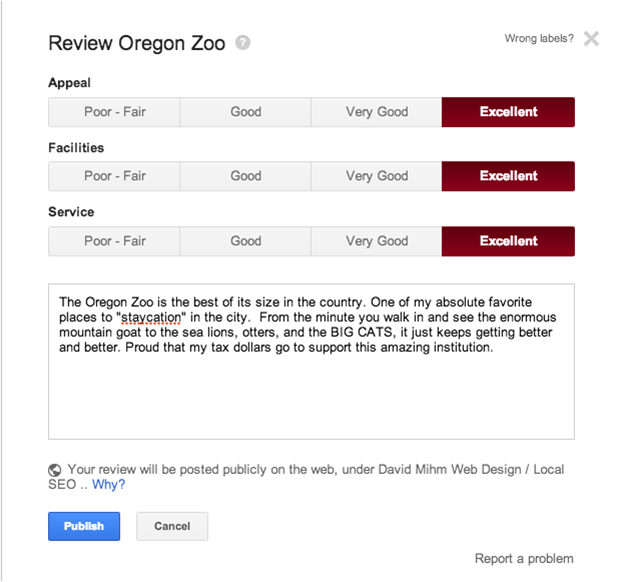This screenshot has width=620, height=582.
Task: Open Report a problem link
Action: point(524,558)
